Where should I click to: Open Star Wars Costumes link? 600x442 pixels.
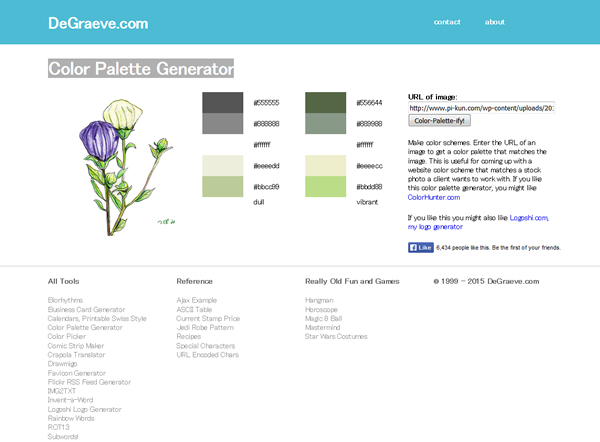pos(336,336)
